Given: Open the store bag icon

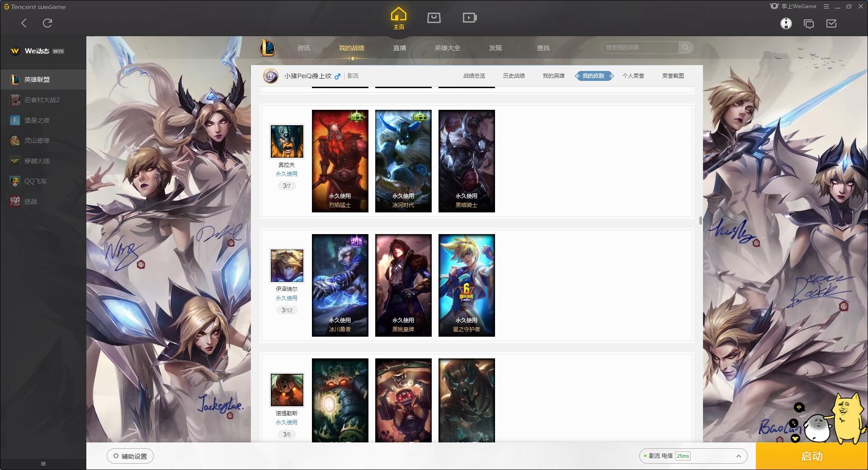Looking at the screenshot, I should click(x=434, y=18).
